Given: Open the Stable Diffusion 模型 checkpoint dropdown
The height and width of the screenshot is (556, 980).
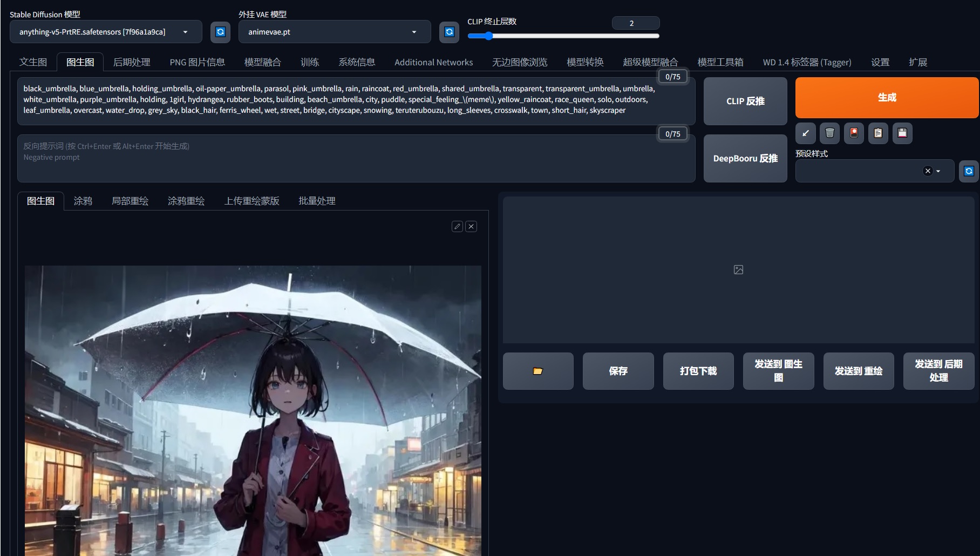Looking at the screenshot, I should 105,32.
